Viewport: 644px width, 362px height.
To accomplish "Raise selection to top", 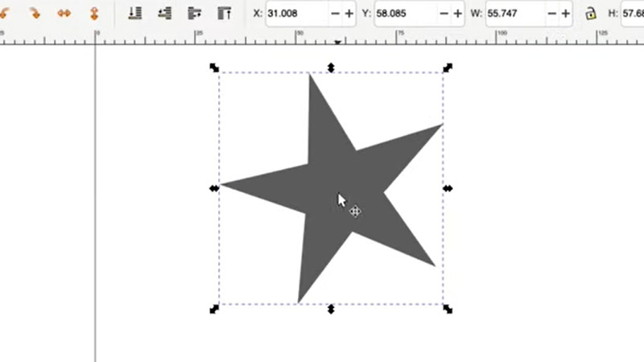I will (x=225, y=13).
